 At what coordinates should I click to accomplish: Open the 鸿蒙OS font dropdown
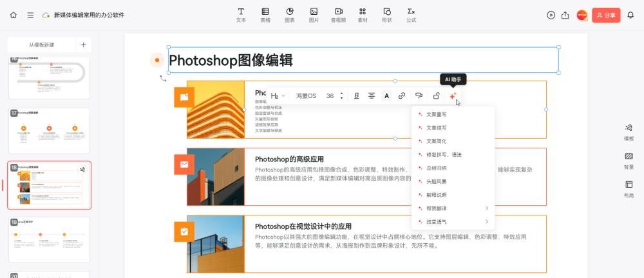pyautogui.click(x=306, y=96)
